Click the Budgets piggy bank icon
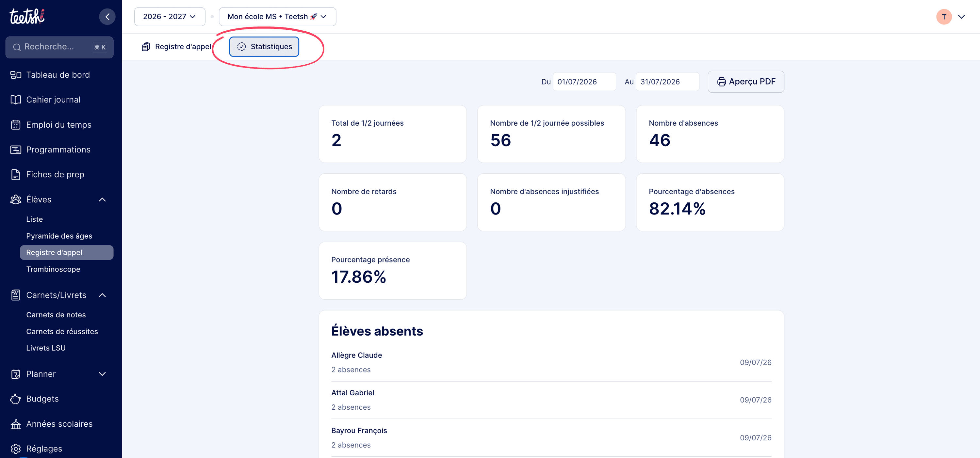 tap(16, 399)
